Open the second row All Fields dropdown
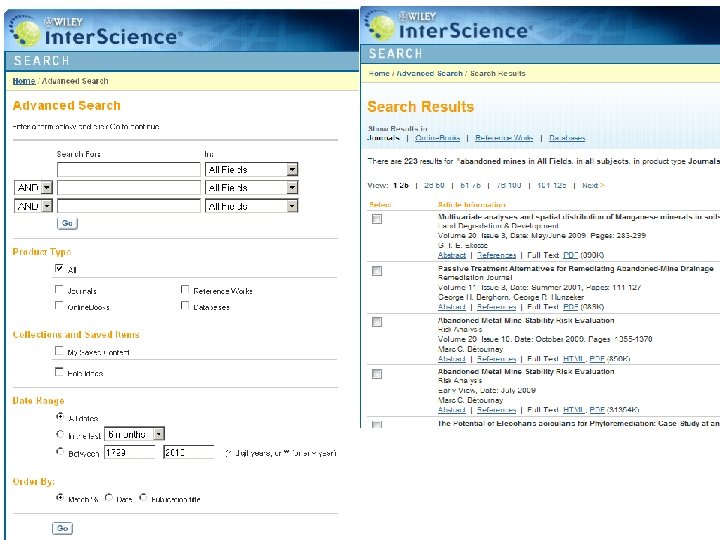720x540 pixels. coord(252,187)
